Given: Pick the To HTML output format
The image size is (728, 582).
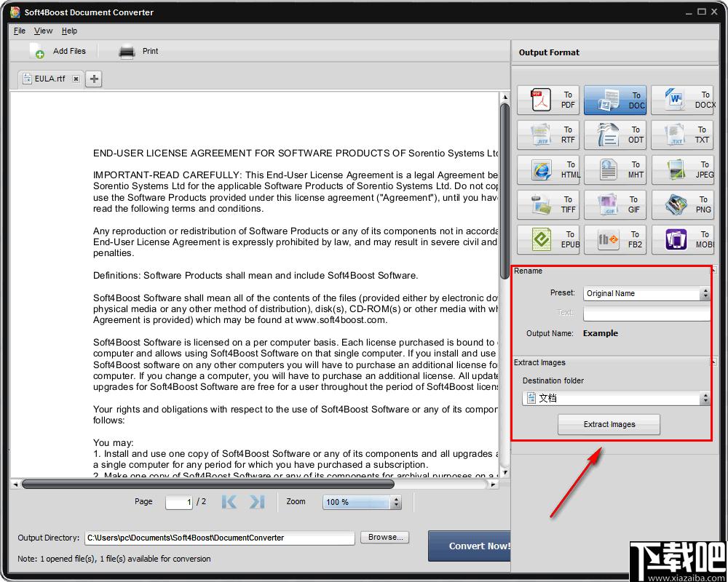Looking at the screenshot, I should click(x=548, y=170).
